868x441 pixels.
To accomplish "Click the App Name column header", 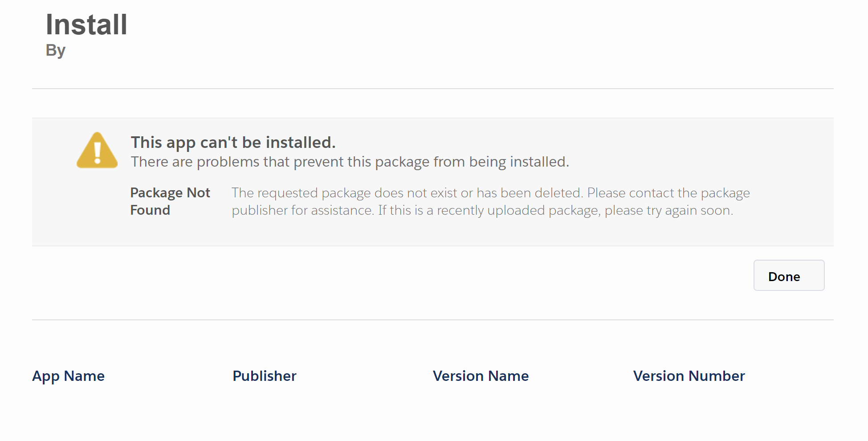I will (68, 376).
